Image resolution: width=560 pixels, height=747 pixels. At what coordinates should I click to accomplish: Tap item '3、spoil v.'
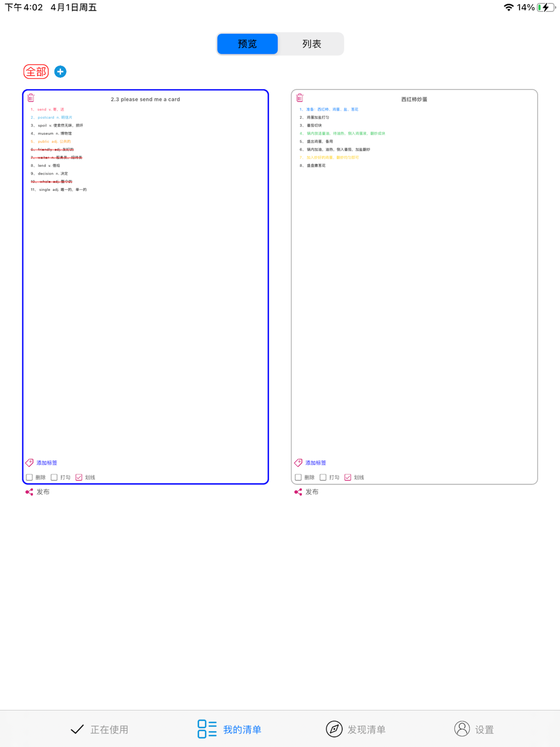click(x=57, y=125)
